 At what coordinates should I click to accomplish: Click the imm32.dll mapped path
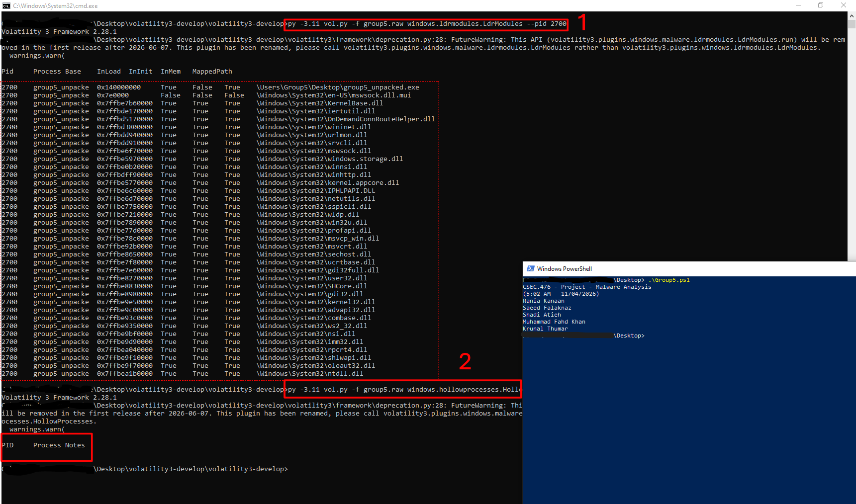[310, 342]
